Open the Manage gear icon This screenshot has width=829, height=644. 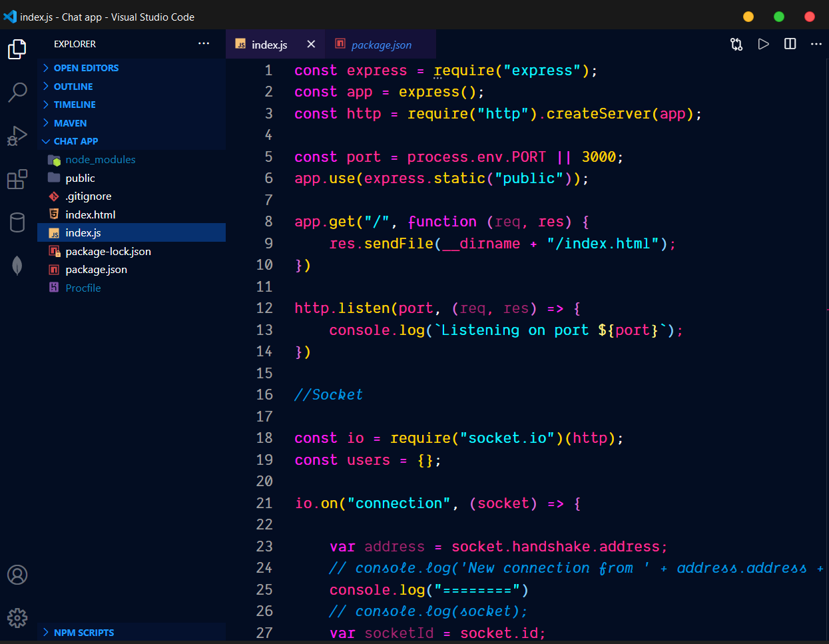(17, 617)
